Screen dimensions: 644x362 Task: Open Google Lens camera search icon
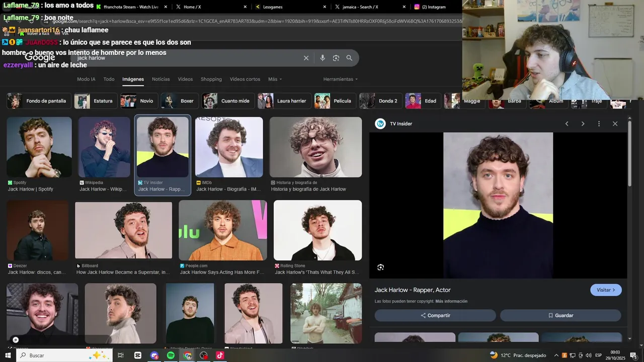(x=336, y=58)
